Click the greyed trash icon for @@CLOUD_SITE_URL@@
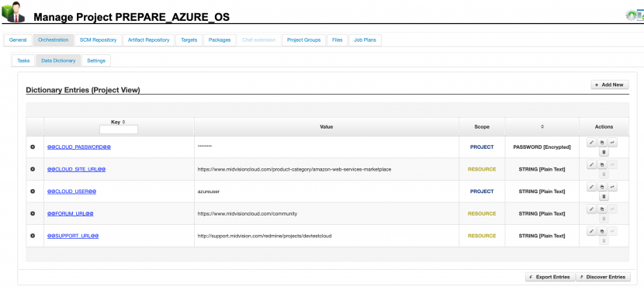This screenshot has height=290, width=644. (x=604, y=174)
